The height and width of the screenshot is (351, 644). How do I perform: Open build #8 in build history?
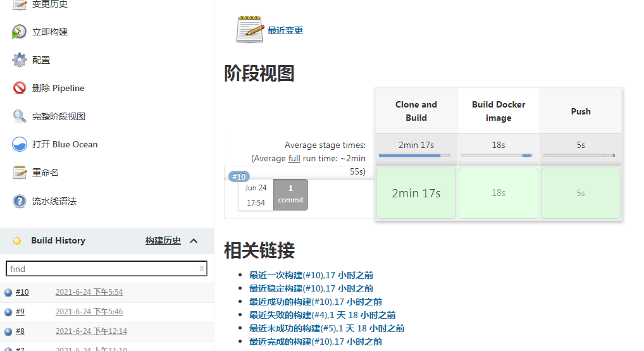[x=20, y=331]
